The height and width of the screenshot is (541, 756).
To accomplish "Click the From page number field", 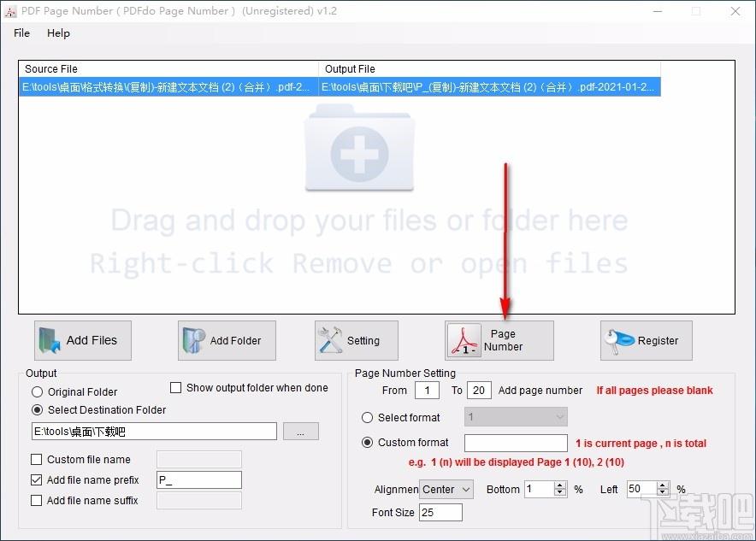I will [x=428, y=391].
